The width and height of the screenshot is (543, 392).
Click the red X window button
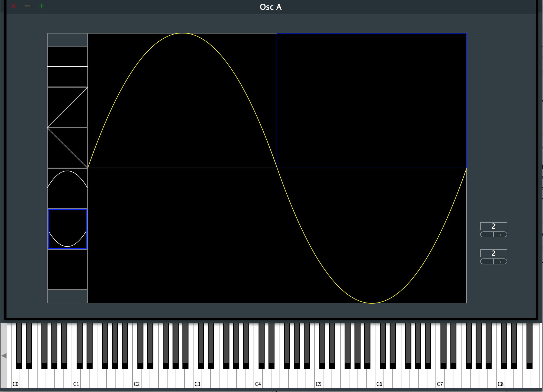[x=14, y=6]
